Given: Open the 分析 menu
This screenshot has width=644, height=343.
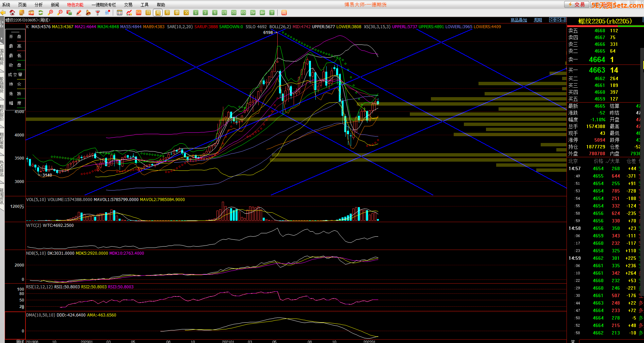Looking at the screenshot, I should 39,5.
